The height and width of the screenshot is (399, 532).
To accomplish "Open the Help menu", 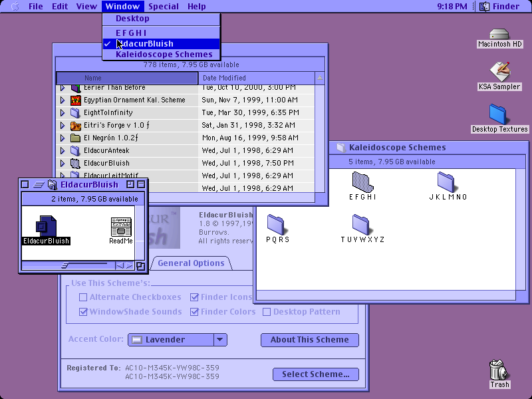I will pos(196,7).
